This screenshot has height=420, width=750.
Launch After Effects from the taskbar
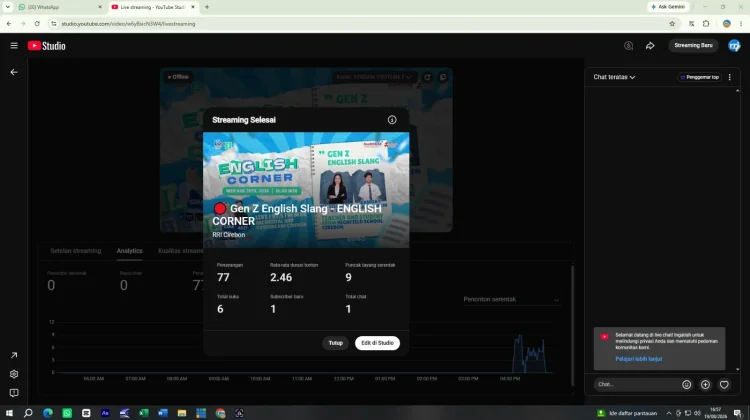[x=105, y=413]
